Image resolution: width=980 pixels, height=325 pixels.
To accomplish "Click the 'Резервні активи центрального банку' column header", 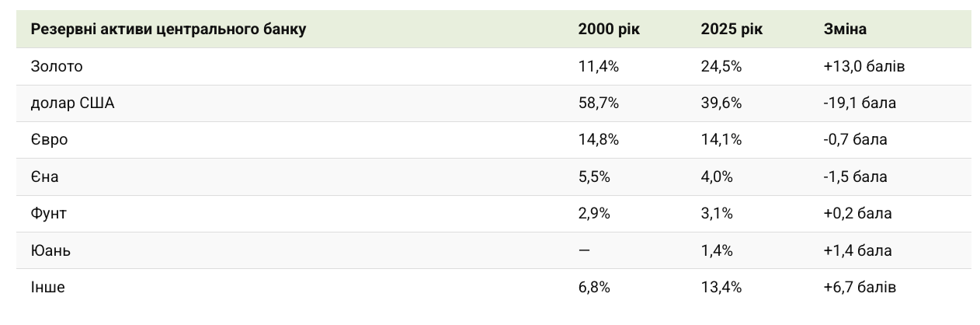I will click(169, 30).
